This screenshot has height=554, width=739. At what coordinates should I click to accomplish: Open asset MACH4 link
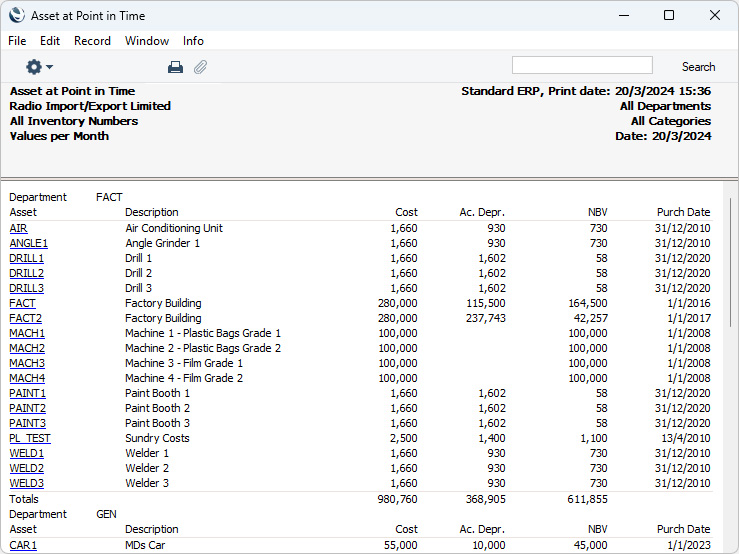pos(27,378)
